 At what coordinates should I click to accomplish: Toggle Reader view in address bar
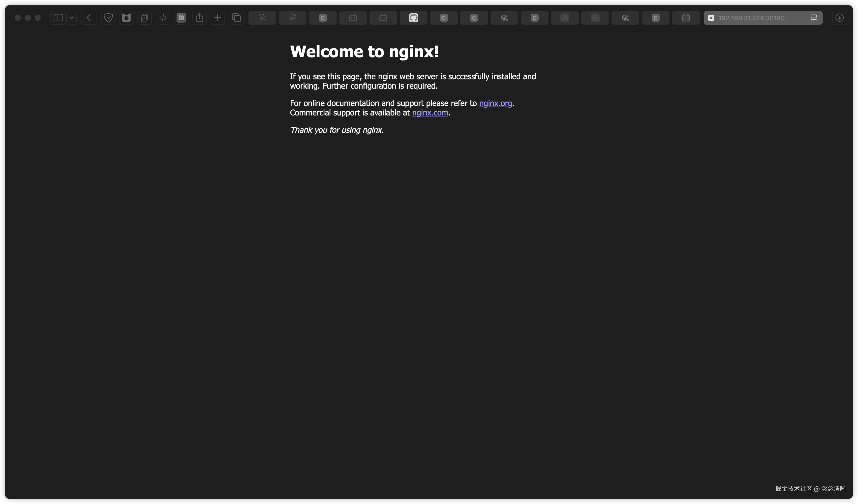click(813, 18)
